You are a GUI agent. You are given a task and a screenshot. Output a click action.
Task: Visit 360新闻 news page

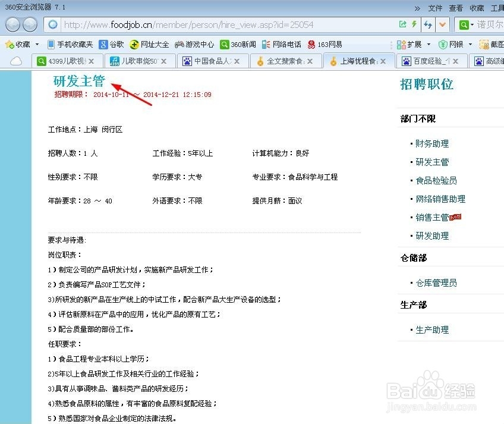point(238,43)
